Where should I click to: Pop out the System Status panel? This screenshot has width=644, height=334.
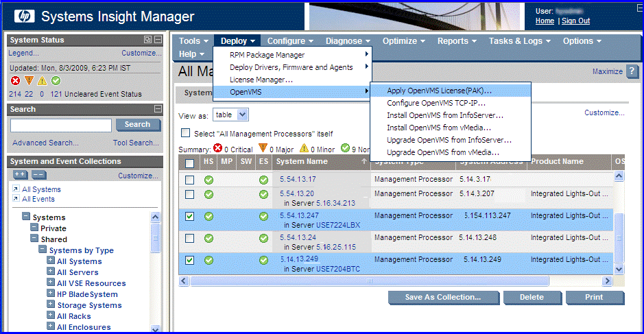click(148, 40)
